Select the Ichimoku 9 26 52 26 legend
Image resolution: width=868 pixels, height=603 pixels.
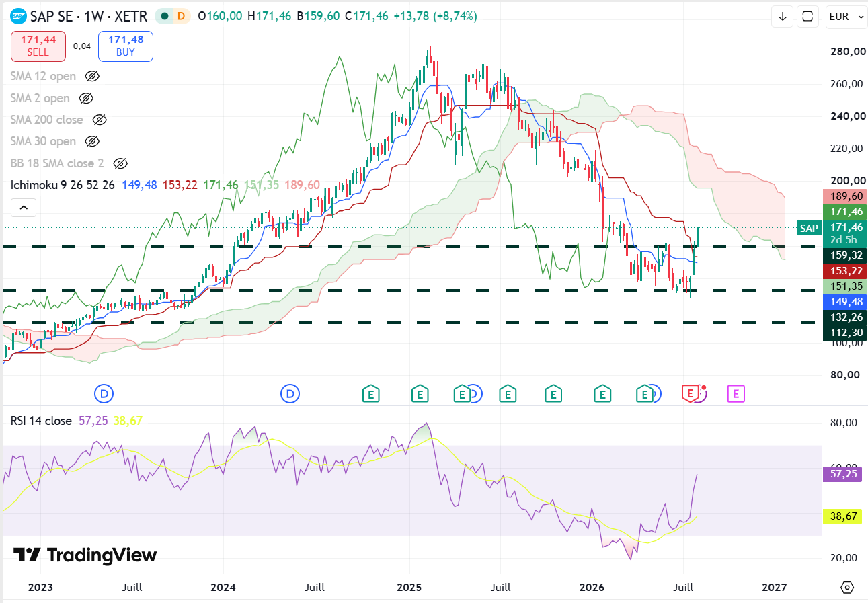(63, 184)
